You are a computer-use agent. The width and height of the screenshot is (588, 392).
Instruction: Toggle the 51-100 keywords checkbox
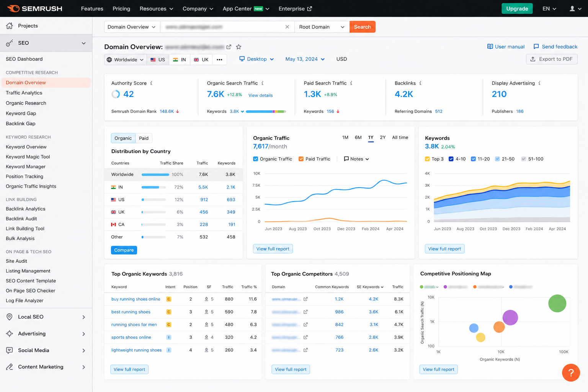(524, 159)
